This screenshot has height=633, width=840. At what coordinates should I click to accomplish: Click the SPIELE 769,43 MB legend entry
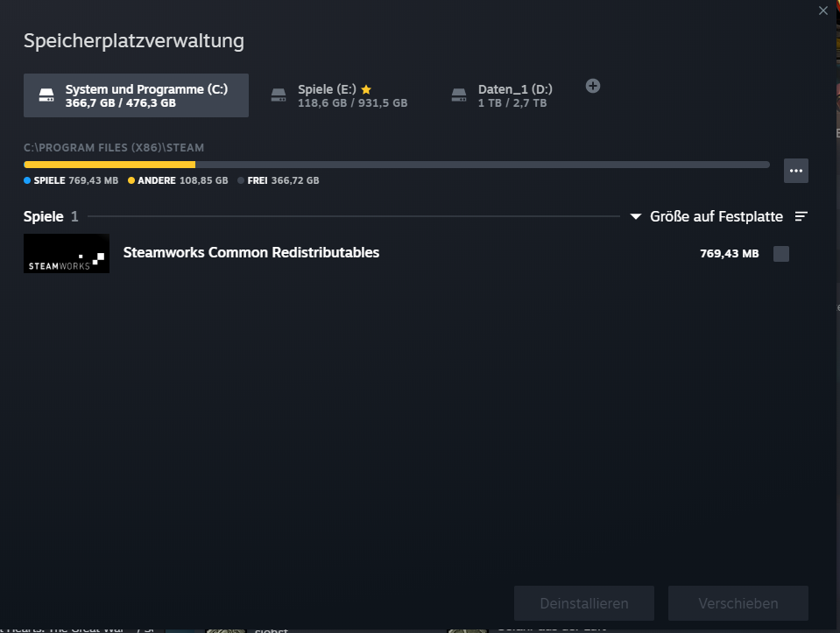71,180
